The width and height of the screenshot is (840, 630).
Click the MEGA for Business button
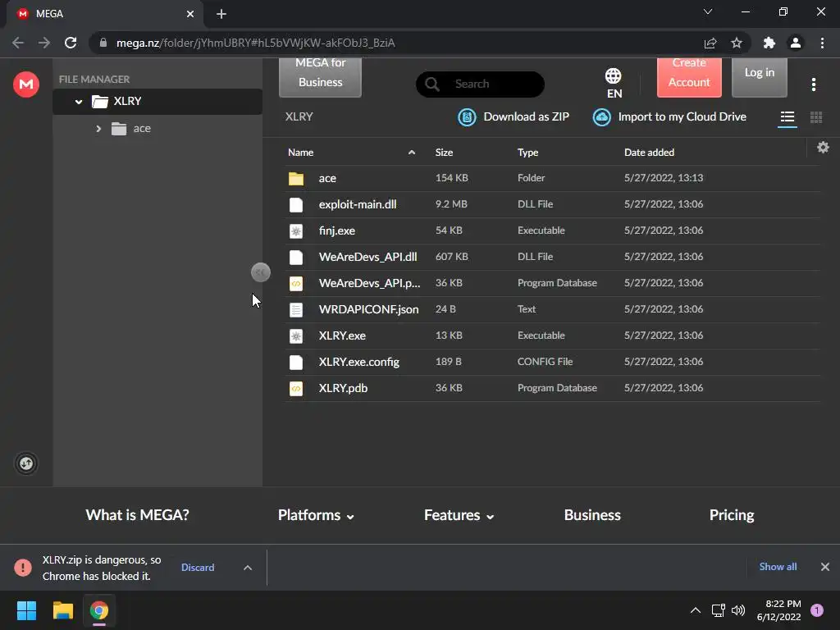321,76
